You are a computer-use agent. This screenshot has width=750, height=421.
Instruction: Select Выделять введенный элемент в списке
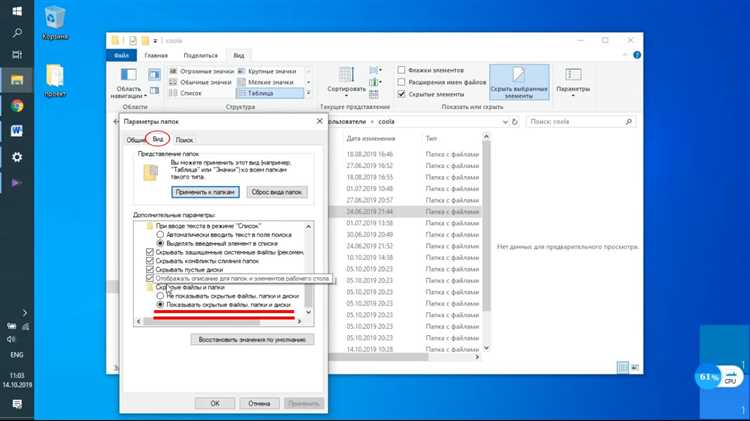160,243
